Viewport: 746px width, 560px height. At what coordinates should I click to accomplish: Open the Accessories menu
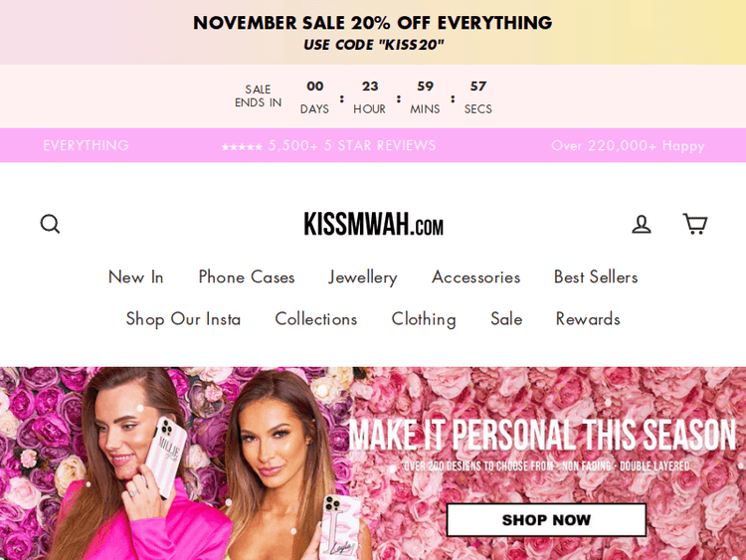475,277
